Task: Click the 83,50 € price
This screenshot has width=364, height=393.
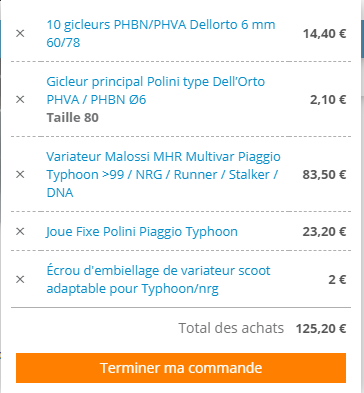Action: pos(324,174)
